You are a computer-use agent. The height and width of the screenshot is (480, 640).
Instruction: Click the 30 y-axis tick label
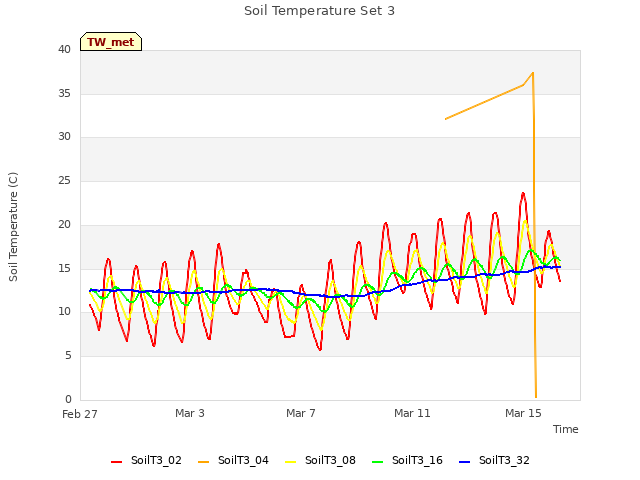point(64,137)
